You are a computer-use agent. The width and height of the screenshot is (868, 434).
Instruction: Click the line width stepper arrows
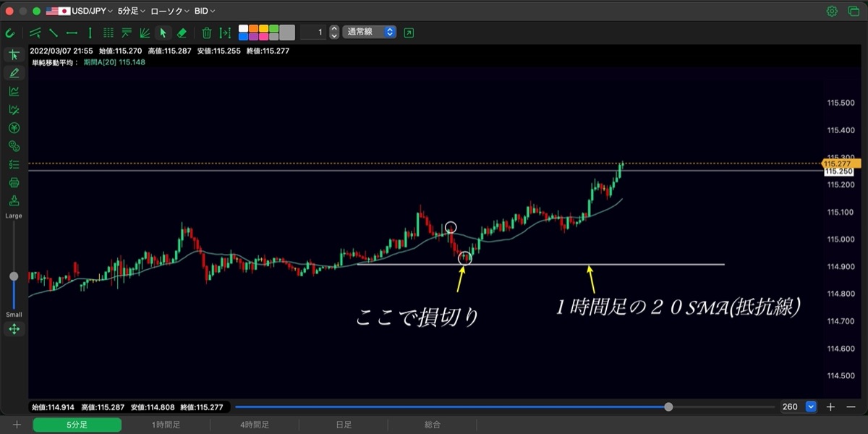(x=333, y=32)
